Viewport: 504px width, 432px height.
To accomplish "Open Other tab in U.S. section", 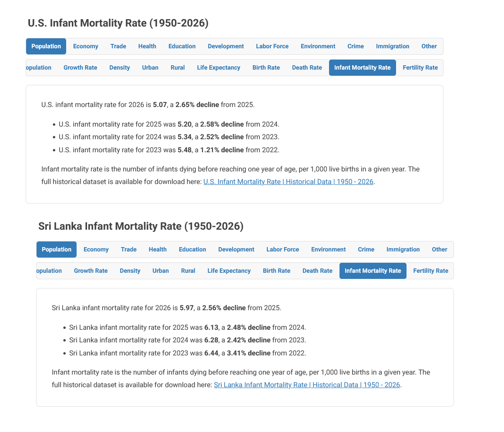I will tap(429, 46).
